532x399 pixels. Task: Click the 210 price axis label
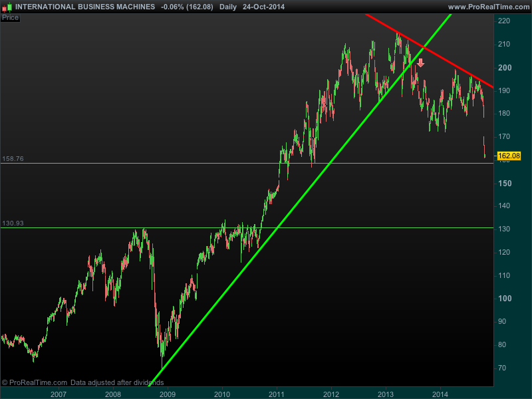pyautogui.click(x=504, y=44)
